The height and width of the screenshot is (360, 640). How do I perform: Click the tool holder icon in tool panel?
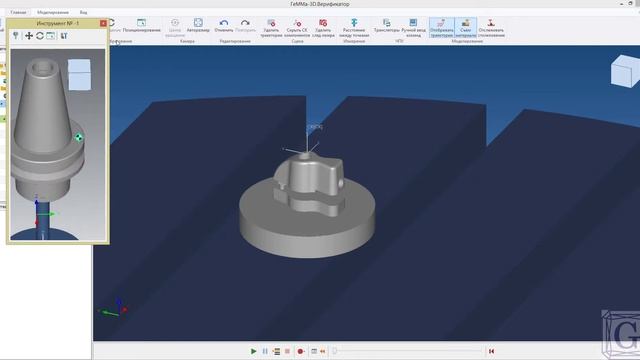(64, 36)
